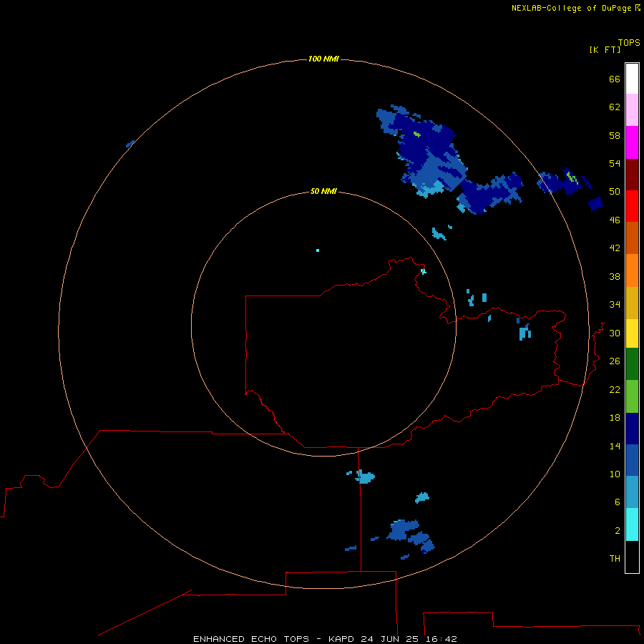The image size is (644, 644).
Task: Click the 50 NMI range ring label
Action: (x=323, y=191)
